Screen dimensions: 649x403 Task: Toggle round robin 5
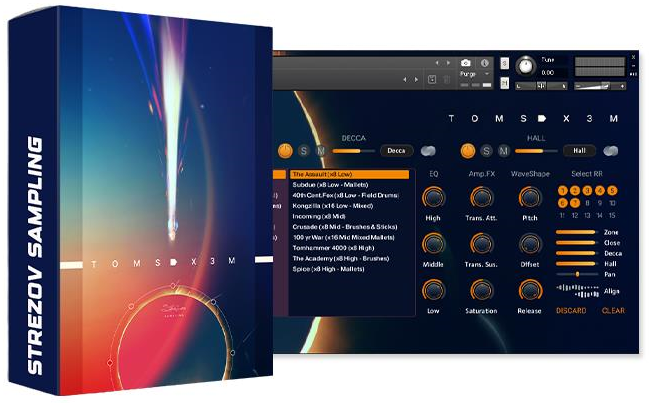[x=612, y=190]
